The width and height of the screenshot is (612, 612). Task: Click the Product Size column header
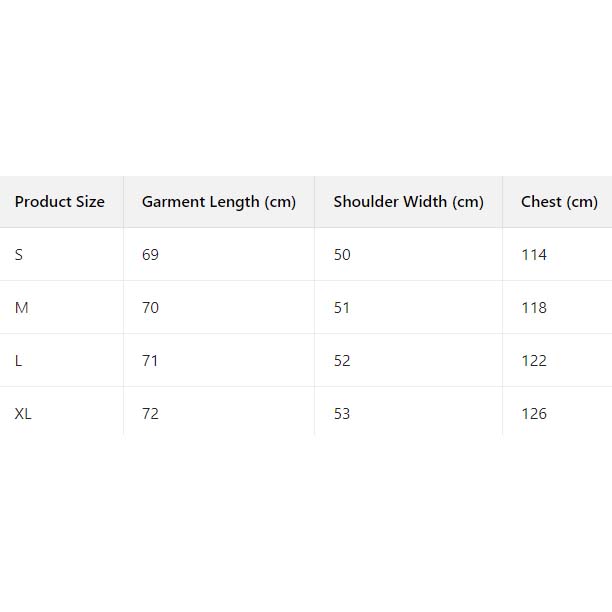pos(60,202)
